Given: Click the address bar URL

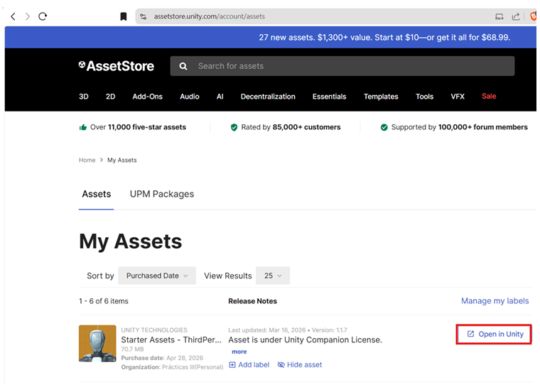Looking at the screenshot, I should (x=210, y=16).
